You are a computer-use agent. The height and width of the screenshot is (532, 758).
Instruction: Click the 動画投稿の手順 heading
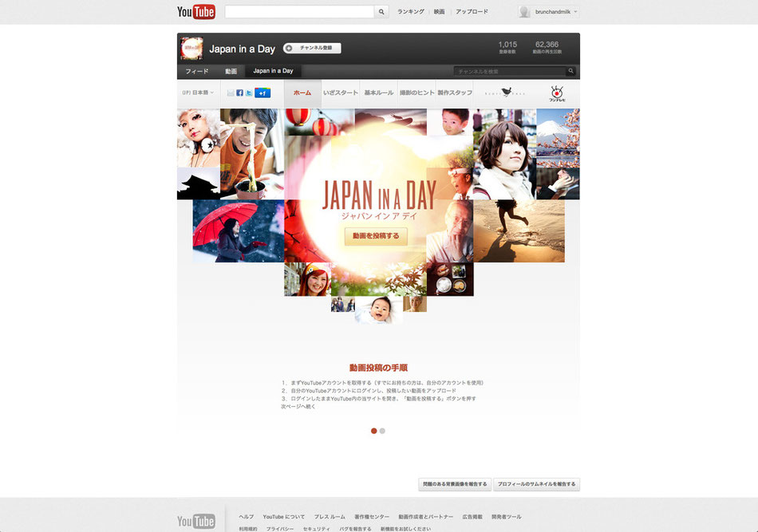point(378,368)
